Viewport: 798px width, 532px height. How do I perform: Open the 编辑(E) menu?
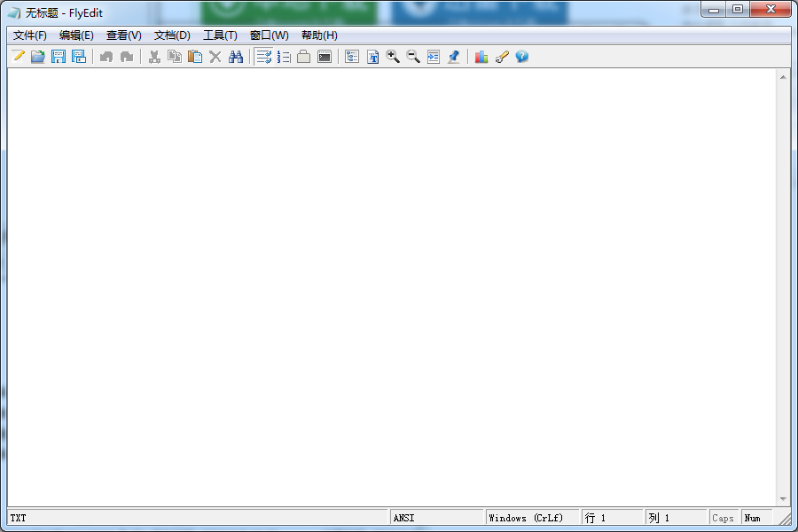[x=76, y=35]
